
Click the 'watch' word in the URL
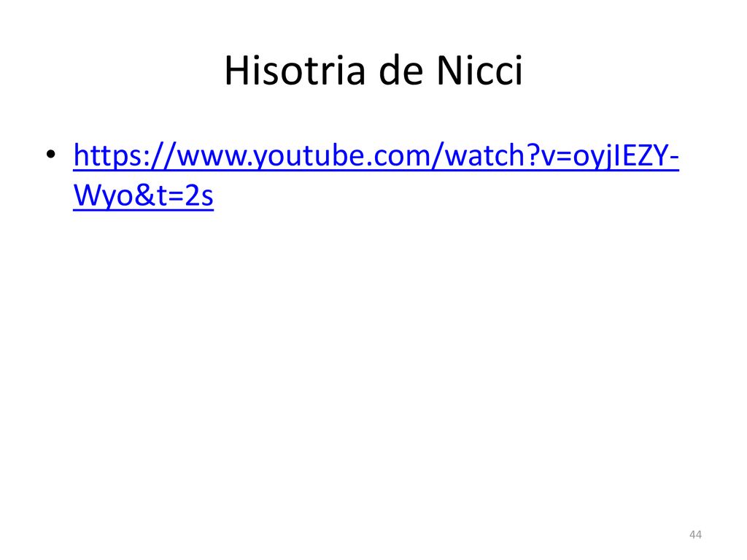coord(484,155)
